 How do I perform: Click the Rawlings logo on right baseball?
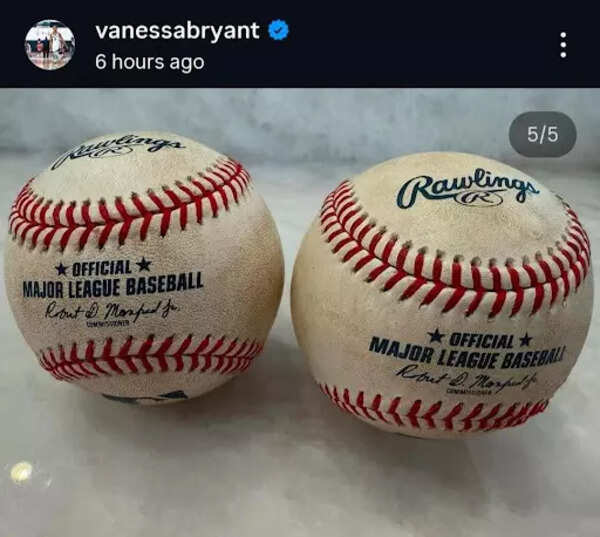468,191
